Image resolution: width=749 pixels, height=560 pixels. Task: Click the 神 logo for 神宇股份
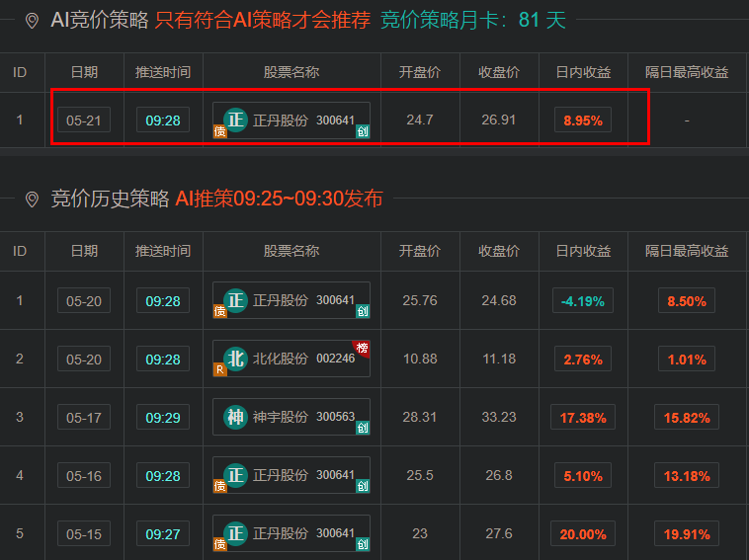(235, 417)
